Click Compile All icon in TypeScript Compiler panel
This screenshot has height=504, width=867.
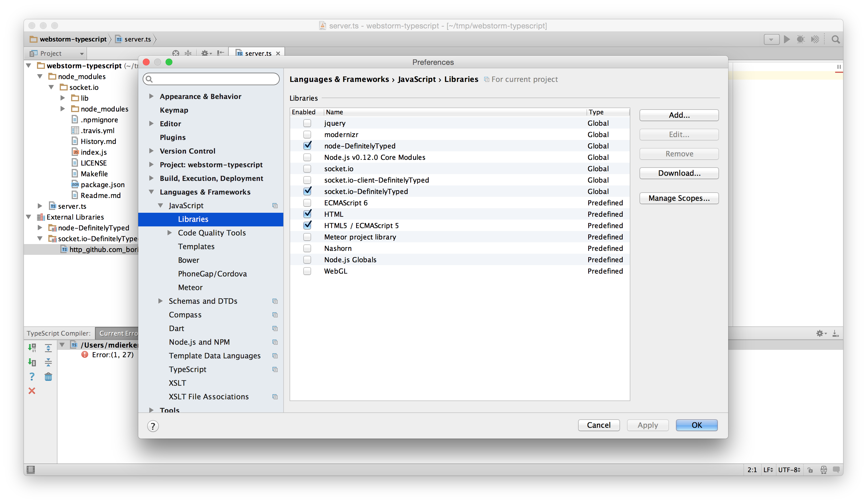pos(32,348)
